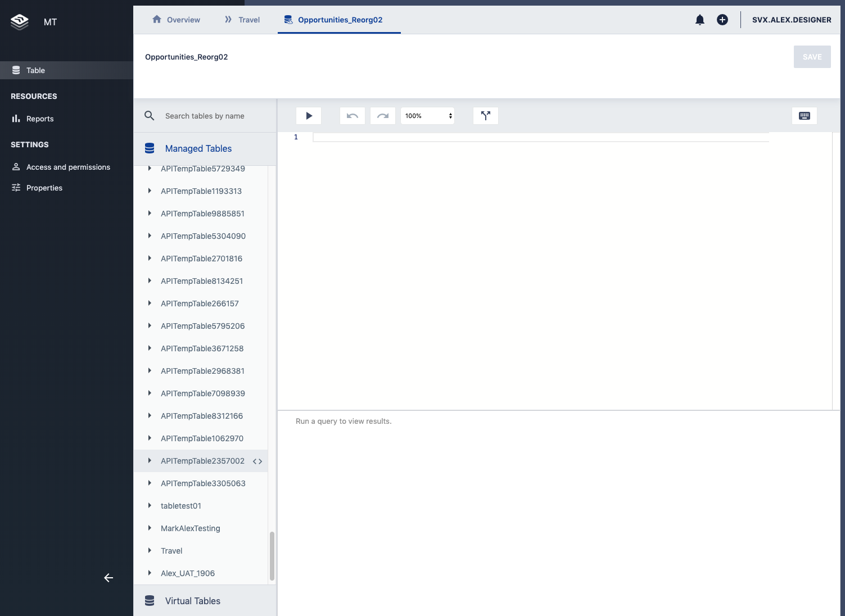The image size is (845, 616).
Task: Expand the MarkAlexTesting table node
Action: (x=150, y=528)
